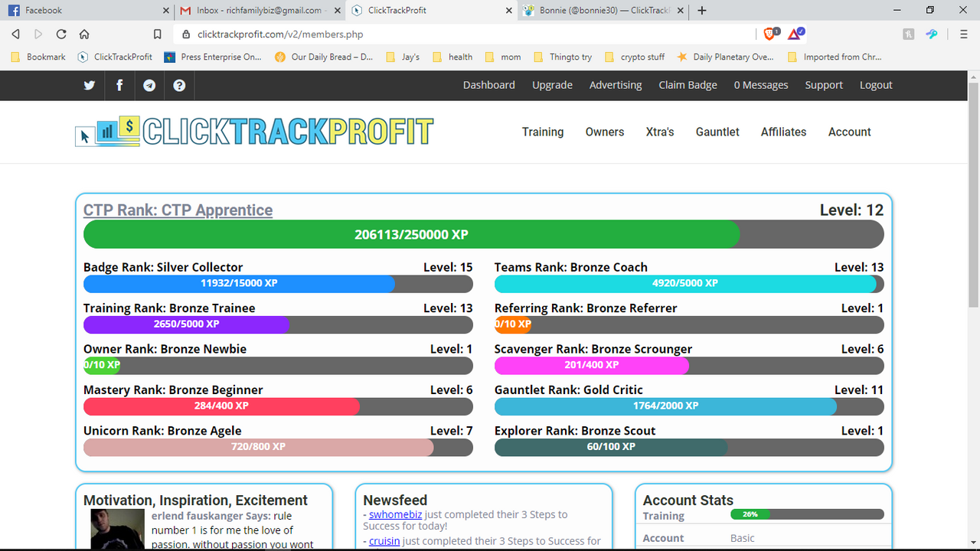Open the Affiliates navigation menu
Image resolution: width=980 pixels, height=551 pixels.
tap(783, 132)
